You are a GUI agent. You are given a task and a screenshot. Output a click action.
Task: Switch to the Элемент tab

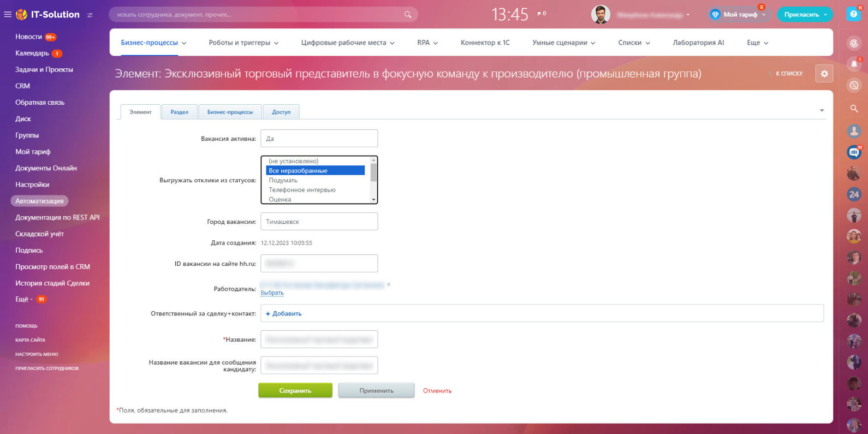click(x=140, y=112)
